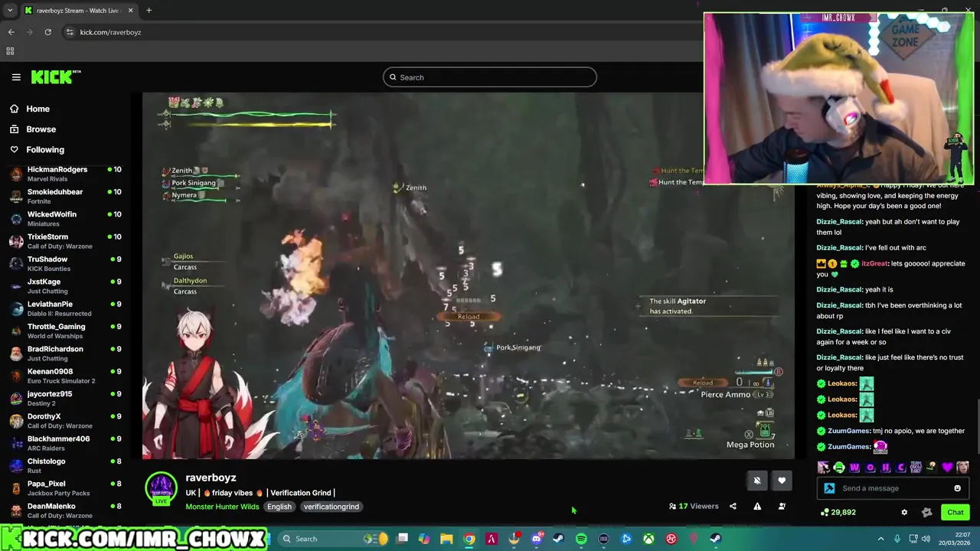Open WickedWolfin channel
Image resolution: width=980 pixels, height=551 pixels.
(x=65, y=219)
